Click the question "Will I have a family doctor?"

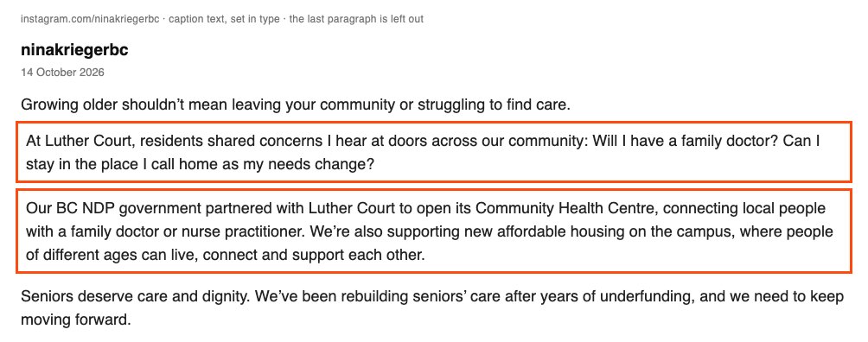tap(684, 141)
